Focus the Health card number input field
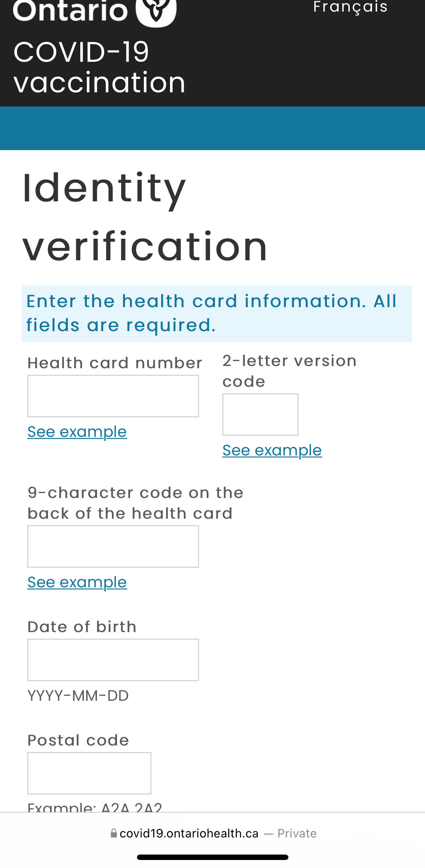This screenshot has height=868, width=425. (x=113, y=396)
